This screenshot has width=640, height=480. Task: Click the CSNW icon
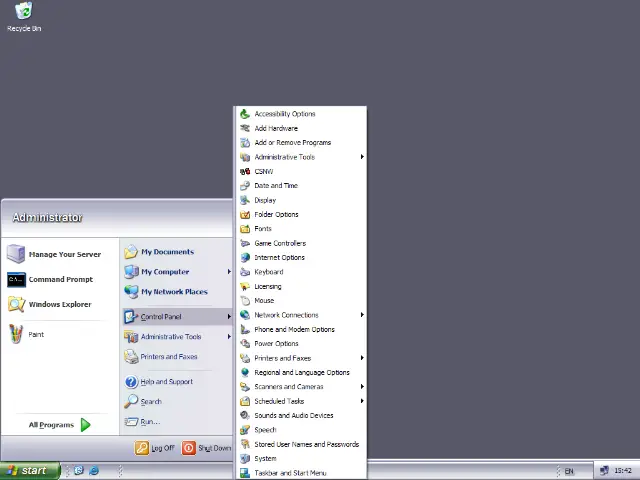pyautogui.click(x=245, y=171)
